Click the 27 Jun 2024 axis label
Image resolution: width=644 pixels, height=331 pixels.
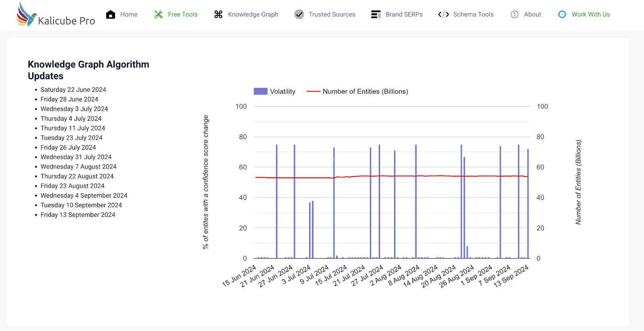pos(275,276)
